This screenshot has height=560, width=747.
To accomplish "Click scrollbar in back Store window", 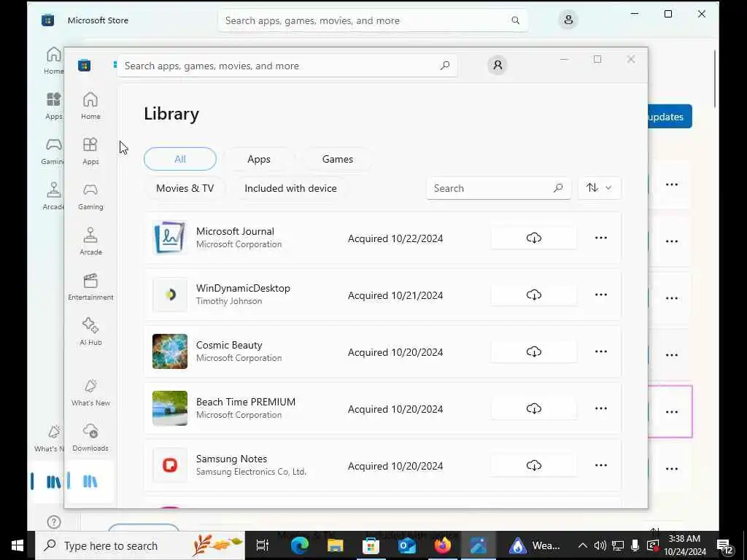I will pyautogui.click(x=714, y=79).
